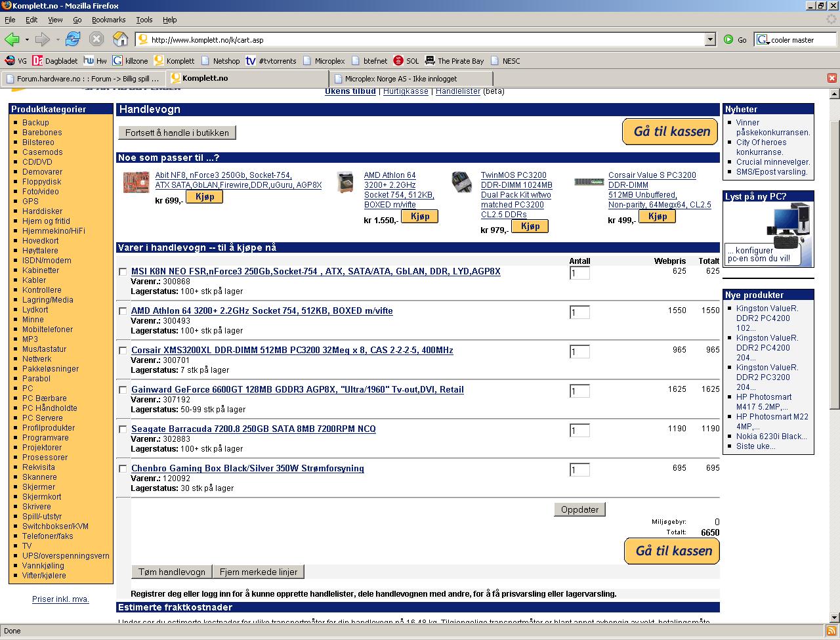Open the VG bookmark icon
This screenshot has width=840, height=640.
tap(9, 61)
